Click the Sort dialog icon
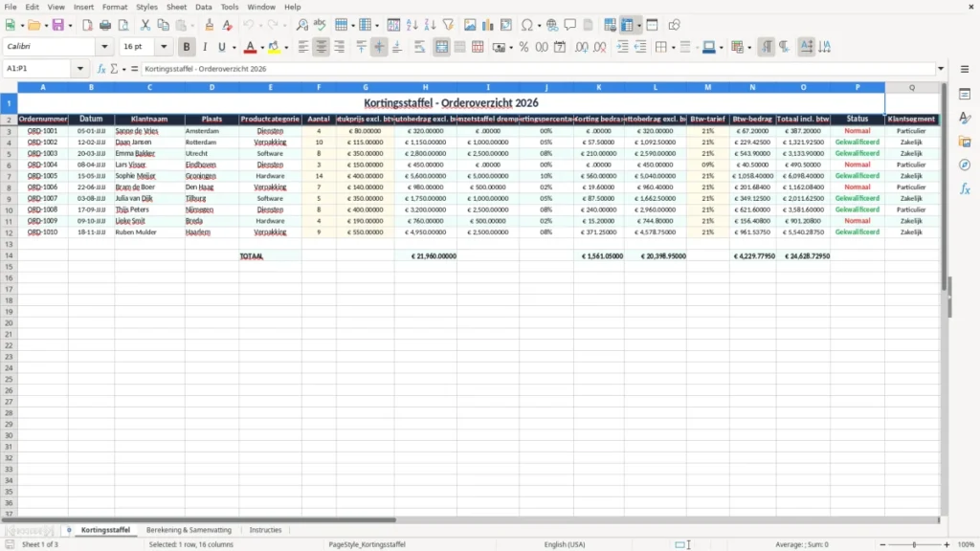This screenshot has height=551, width=980. pyautogui.click(x=393, y=25)
